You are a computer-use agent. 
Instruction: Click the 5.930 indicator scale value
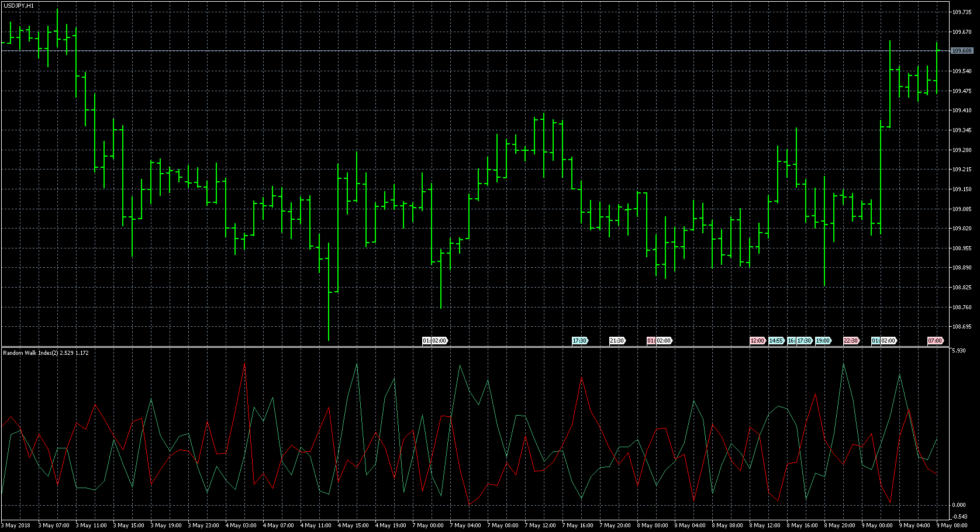(959, 351)
